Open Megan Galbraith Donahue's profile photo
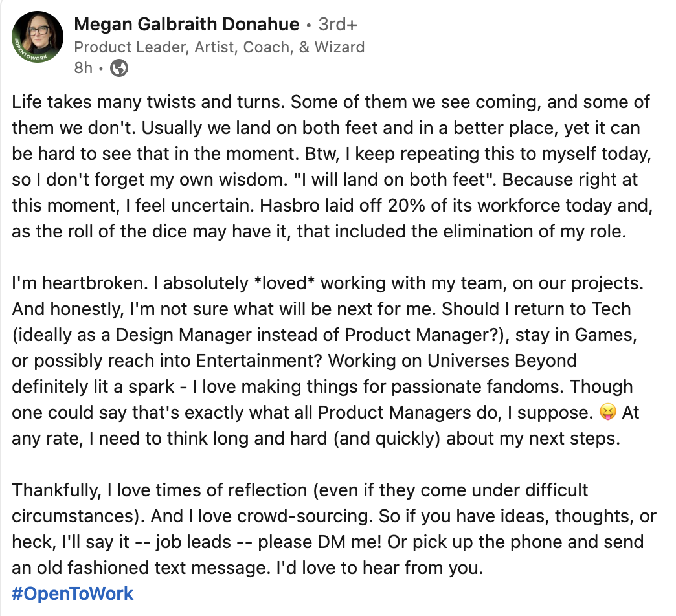Viewport: 676px width, 616px height. (38, 38)
